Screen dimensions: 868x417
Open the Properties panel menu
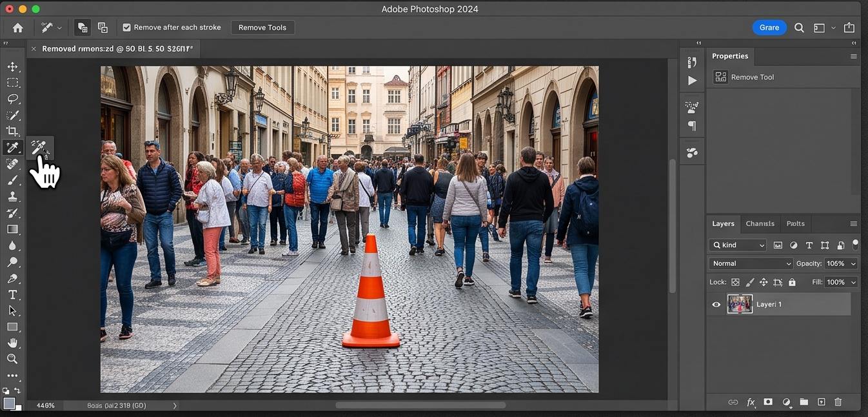[x=853, y=56]
